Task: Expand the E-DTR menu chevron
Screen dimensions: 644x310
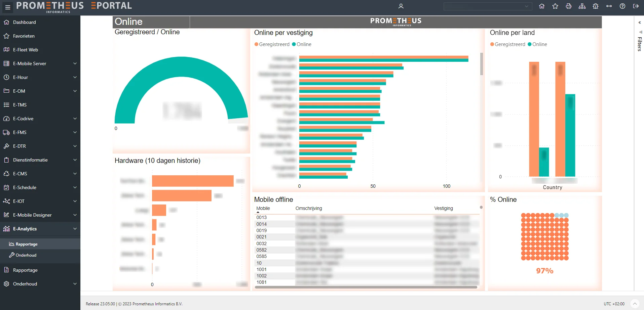Action: coord(75,146)
